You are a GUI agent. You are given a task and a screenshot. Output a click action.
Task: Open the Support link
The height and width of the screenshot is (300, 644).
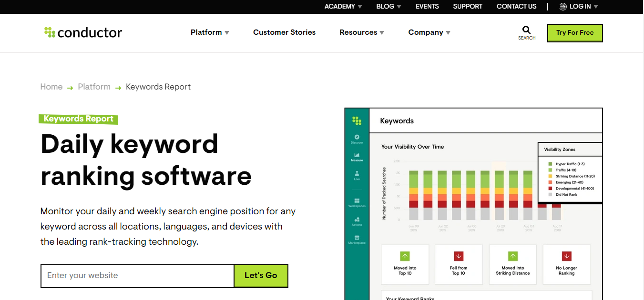tap(468, 6)
